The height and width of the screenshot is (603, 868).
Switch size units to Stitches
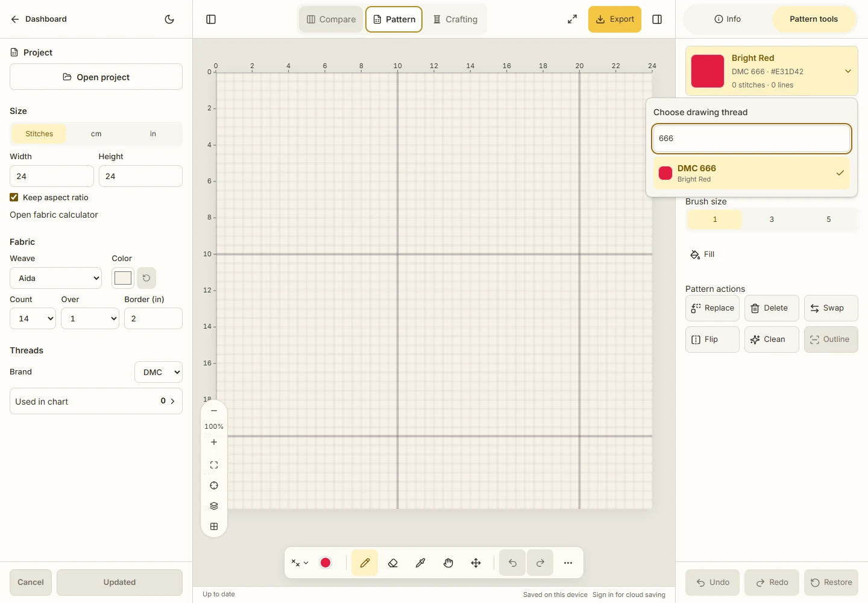click(x=39, y=134)
